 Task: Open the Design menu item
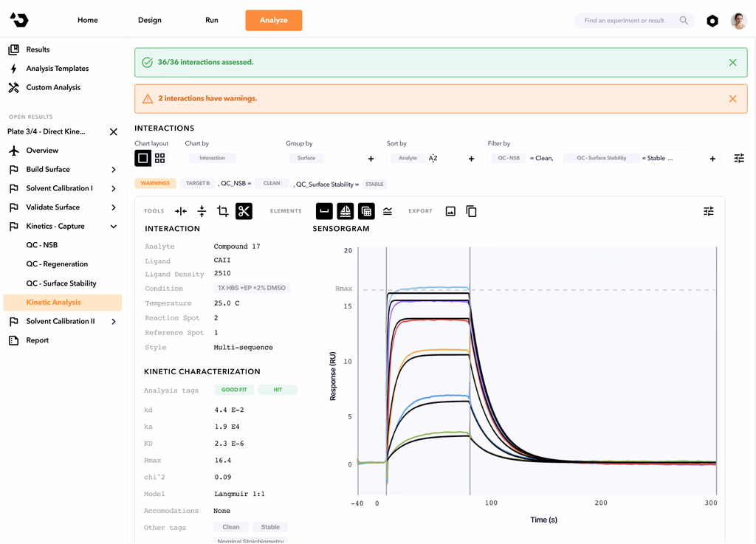[x=149, y=20]
